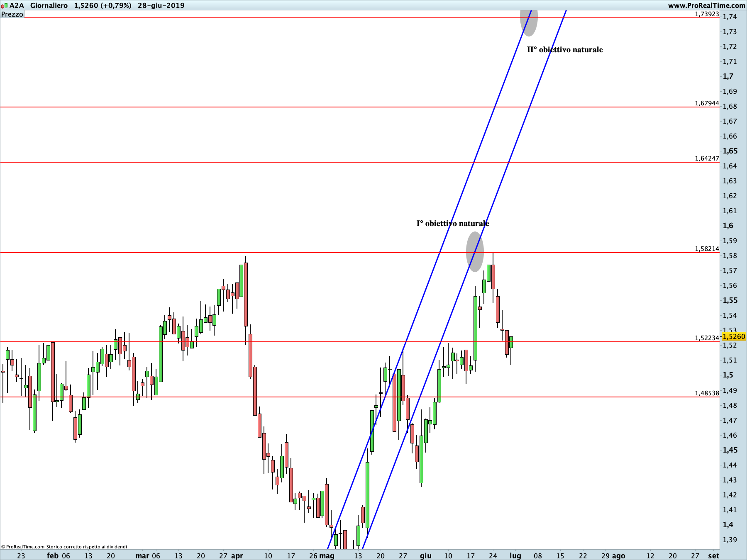
Task: Select the 'I° obiettivo naturale' annotation text
Action: click(453, 224)
